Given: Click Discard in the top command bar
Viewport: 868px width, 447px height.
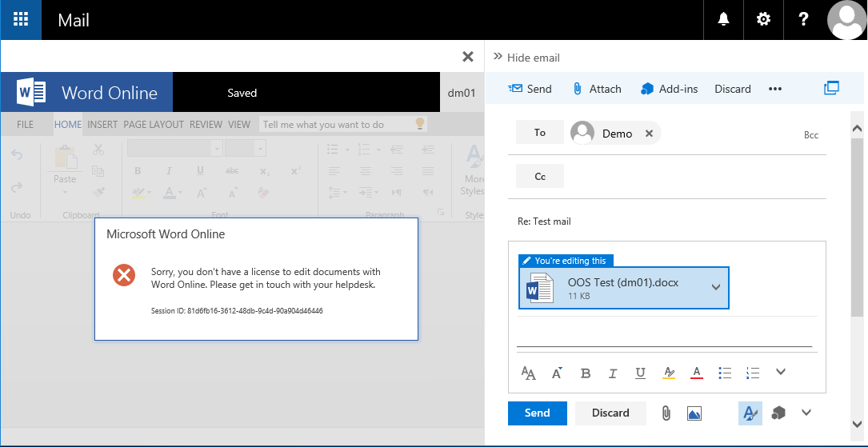Looking at the screenshot, I should click(x=732, y=89).
